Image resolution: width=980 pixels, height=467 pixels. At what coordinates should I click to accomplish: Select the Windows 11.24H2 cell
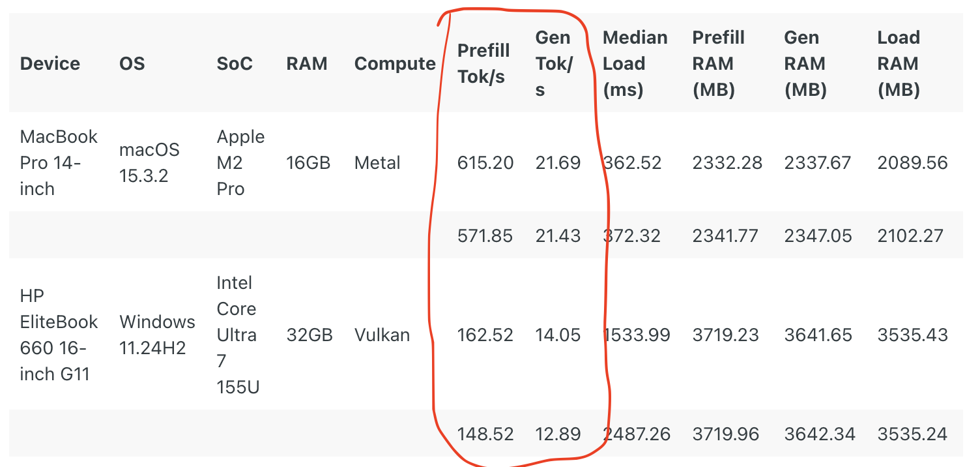pyautogui.click(x=157, y=335)
